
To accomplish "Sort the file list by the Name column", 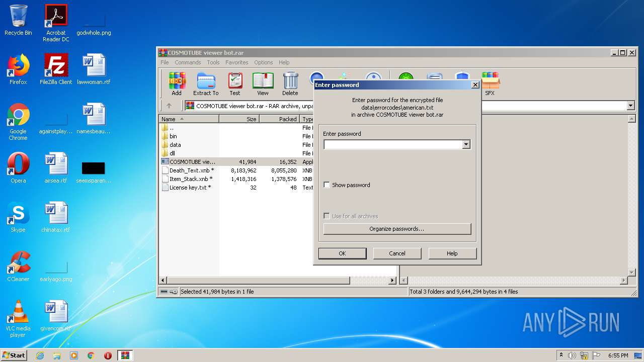I will 189,119.
